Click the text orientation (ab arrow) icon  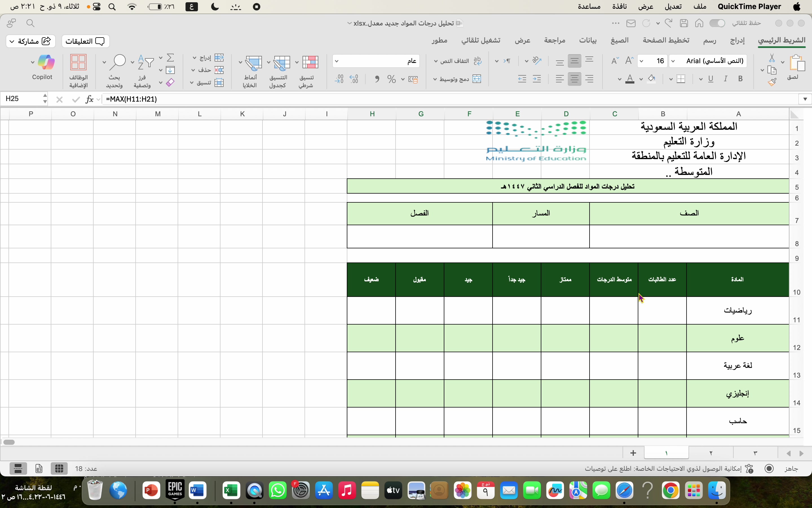tap(537, 61)
